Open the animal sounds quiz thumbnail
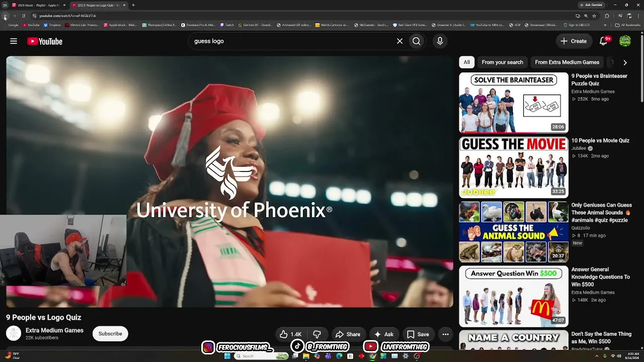 [x=514, y=232]
